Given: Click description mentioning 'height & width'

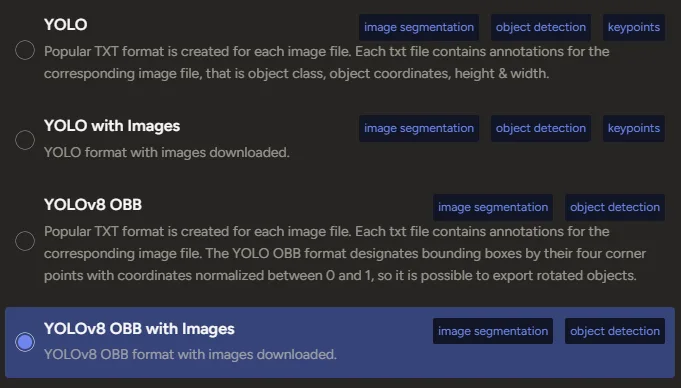Looking at the screenshot, I should [327, 63].
